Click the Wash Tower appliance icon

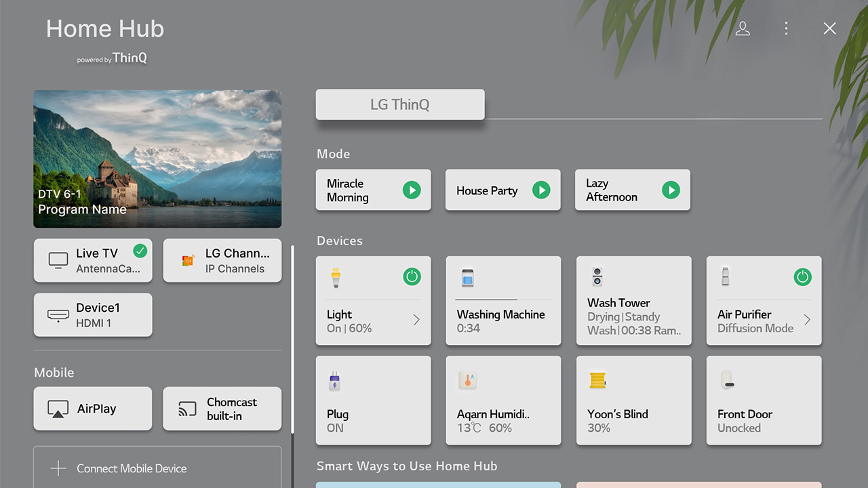tap(597, 277)
